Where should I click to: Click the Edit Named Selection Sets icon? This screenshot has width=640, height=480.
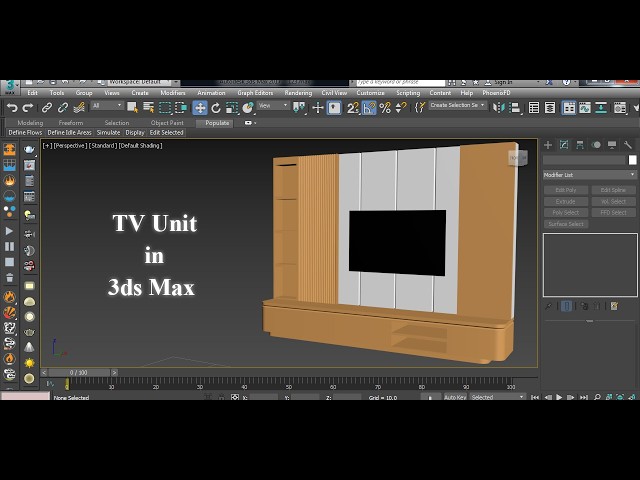click(420, 108)
